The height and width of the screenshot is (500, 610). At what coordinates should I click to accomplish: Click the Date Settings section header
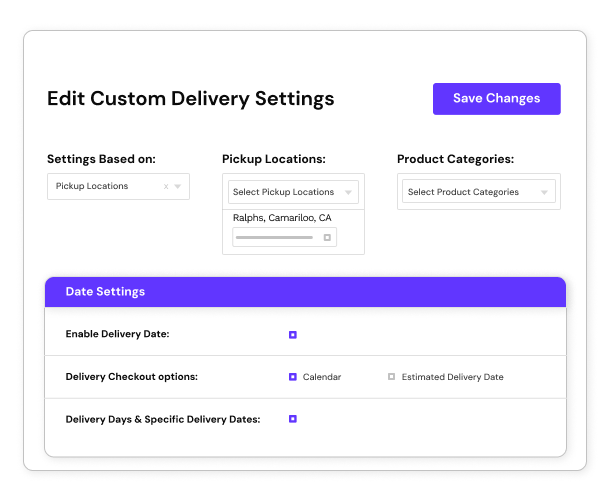point(305,292)
